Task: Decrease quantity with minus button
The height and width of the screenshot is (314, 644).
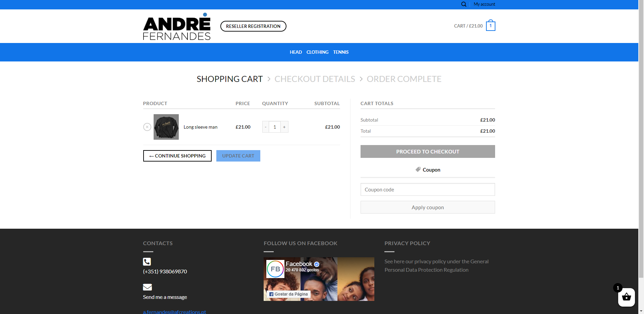Action: (266, 127)
